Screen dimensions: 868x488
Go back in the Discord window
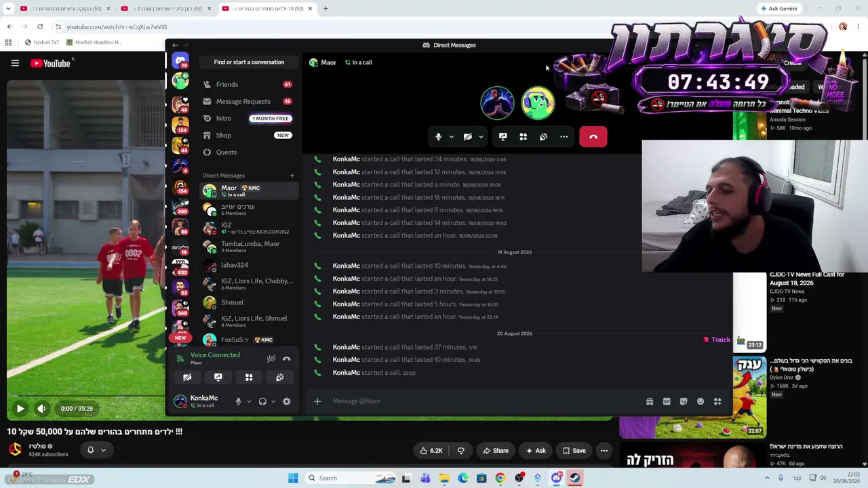175,45
